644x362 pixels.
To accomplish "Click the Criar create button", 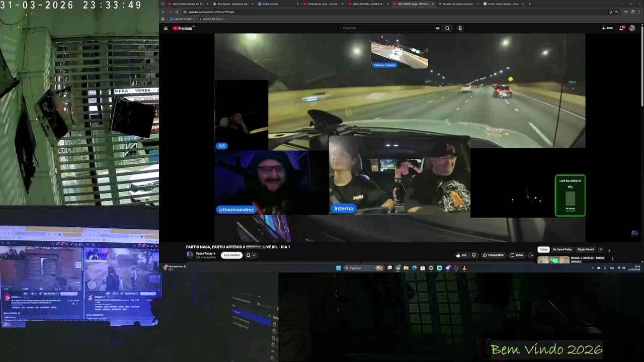I will point(607,28).
